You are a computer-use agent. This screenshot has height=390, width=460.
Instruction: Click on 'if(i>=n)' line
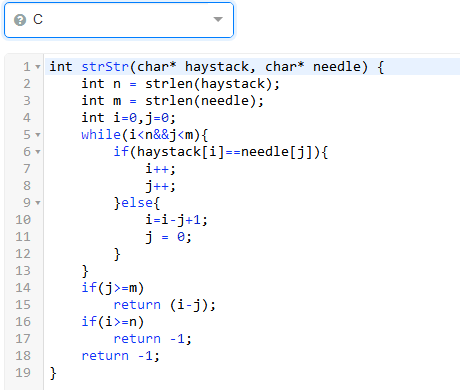113,322
